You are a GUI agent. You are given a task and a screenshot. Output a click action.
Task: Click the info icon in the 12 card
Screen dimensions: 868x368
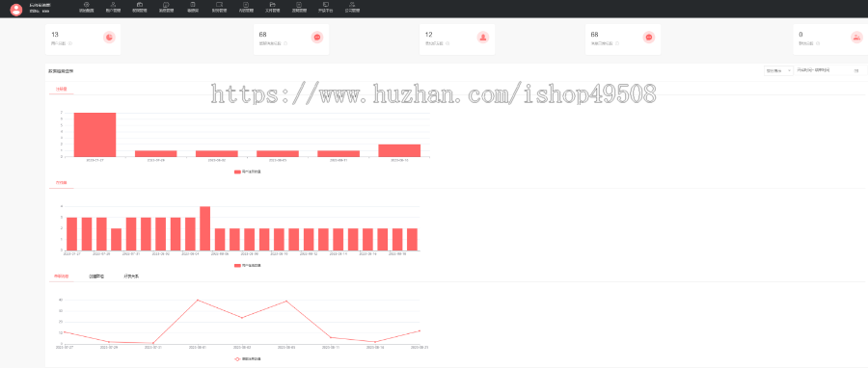tap(448, 43)
